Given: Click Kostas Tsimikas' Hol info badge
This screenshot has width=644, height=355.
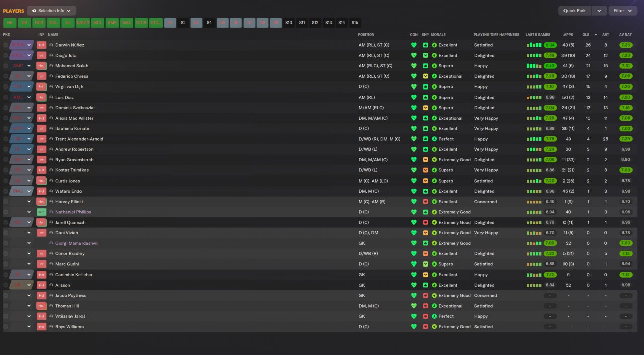Looking at the screenshot, I should coord(41,170).
